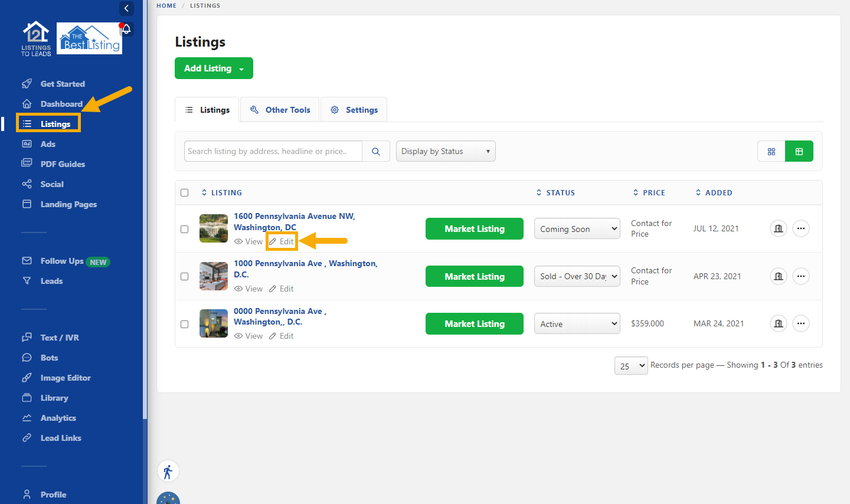Click the green Add Listing button
Viewport: 850px width, 504px height.
coord(214,68)
